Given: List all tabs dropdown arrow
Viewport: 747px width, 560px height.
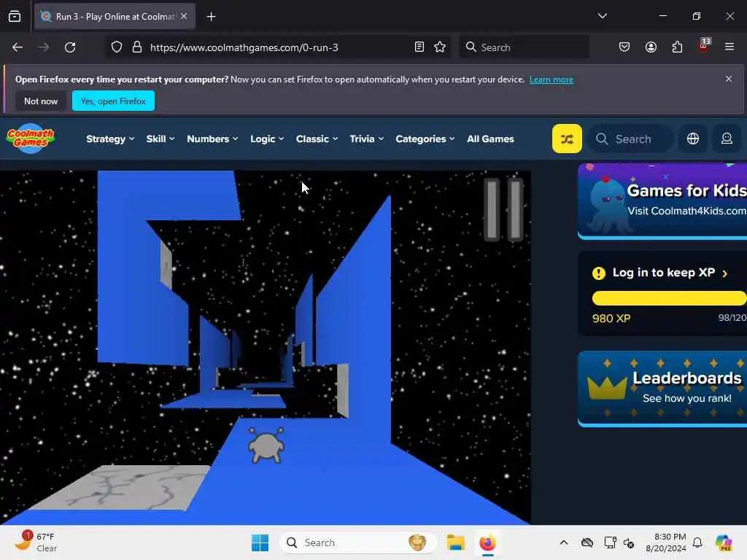Looking at the screenshot, I should (602, 16).
